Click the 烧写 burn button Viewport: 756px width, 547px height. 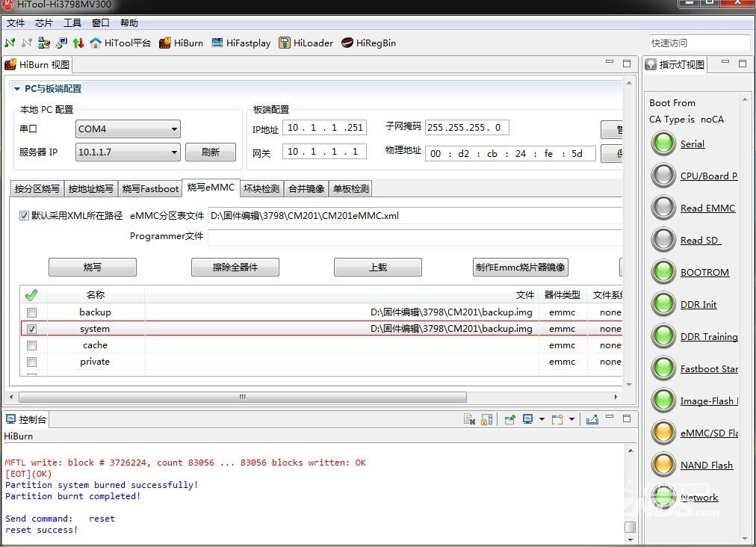click(93, 268)
